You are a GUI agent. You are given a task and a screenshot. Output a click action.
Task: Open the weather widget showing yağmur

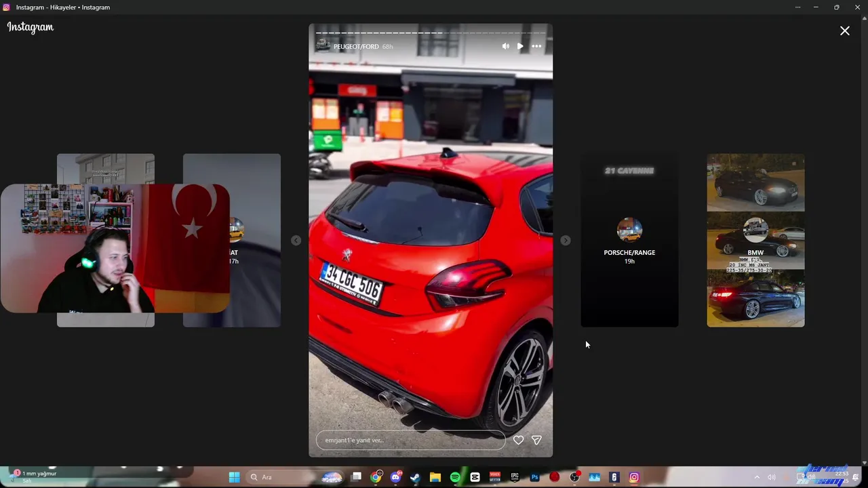point(34,476)
